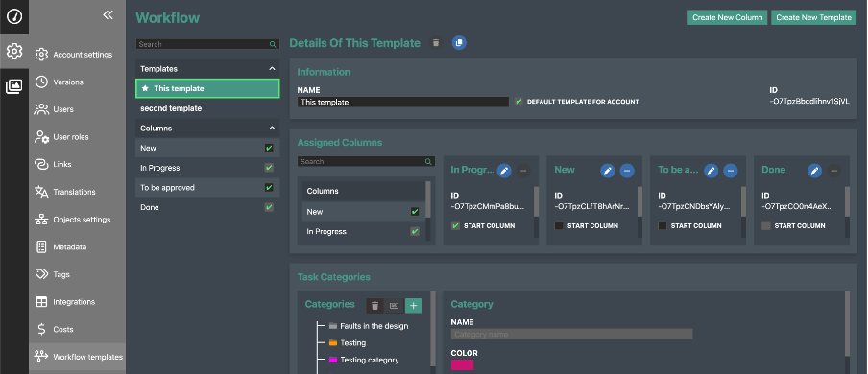Click the rename category icon

(394, 305)
